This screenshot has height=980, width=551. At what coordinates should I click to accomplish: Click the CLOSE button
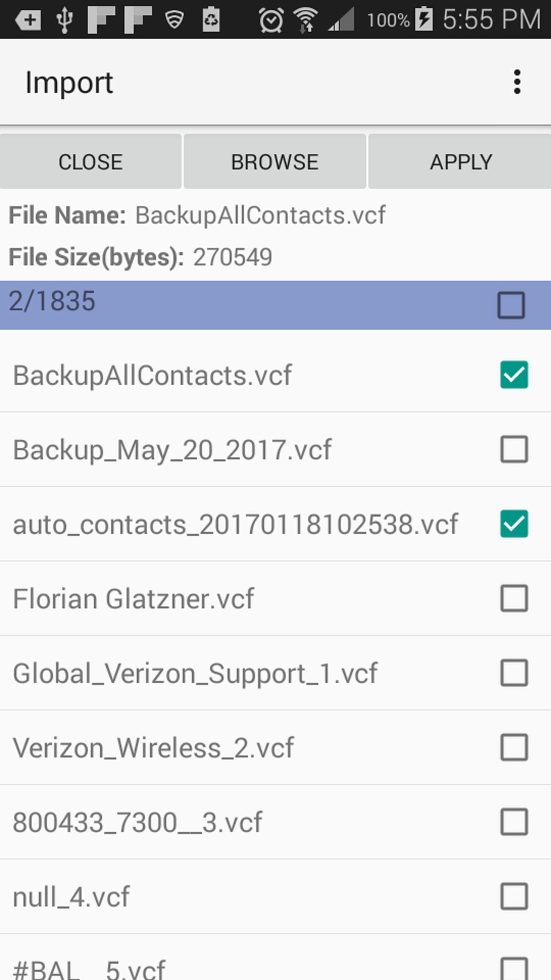[90, 161]
